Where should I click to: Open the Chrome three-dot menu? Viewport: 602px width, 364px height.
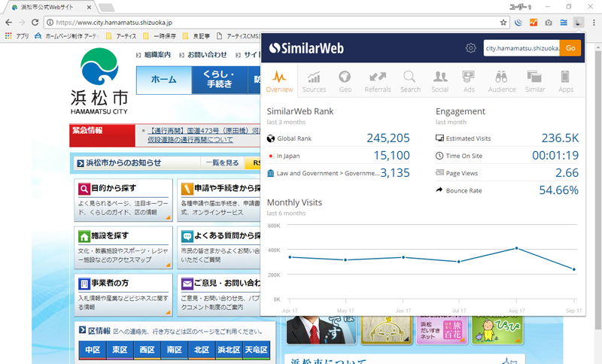click(x=594, y=23)
